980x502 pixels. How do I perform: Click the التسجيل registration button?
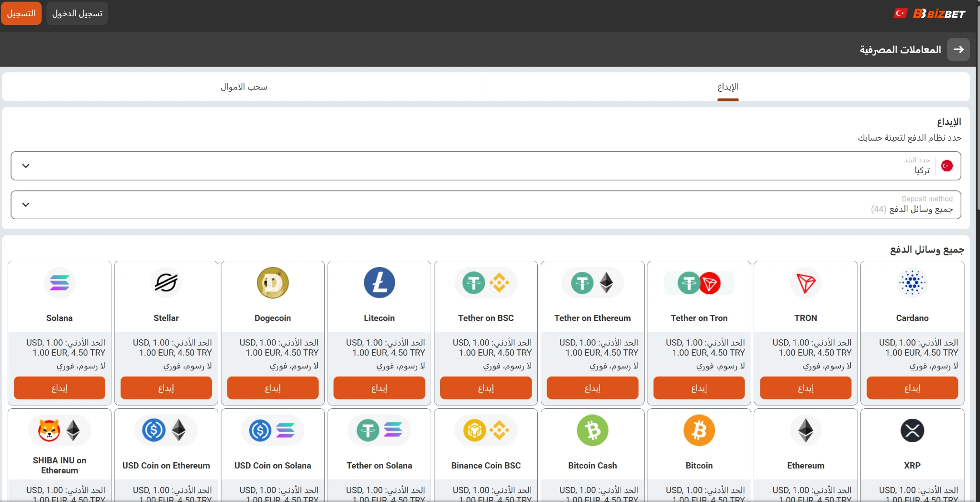pyautogui.click(x=22, y=13)
